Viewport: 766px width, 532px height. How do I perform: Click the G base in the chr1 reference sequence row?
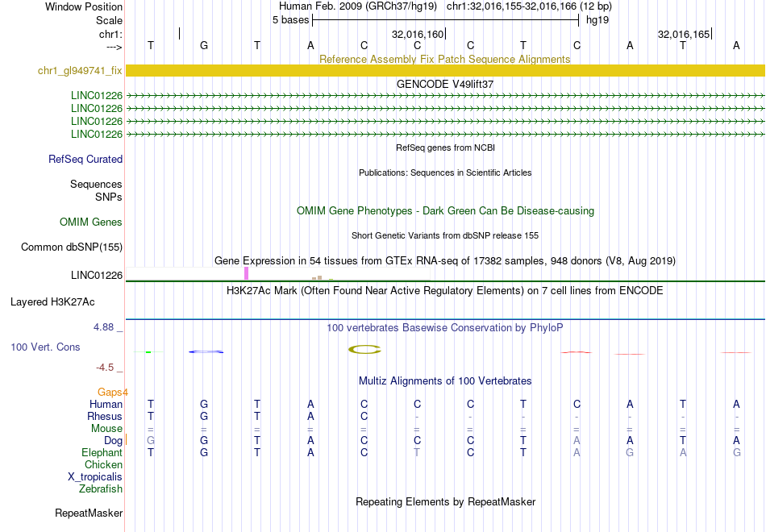coord(204,45)
